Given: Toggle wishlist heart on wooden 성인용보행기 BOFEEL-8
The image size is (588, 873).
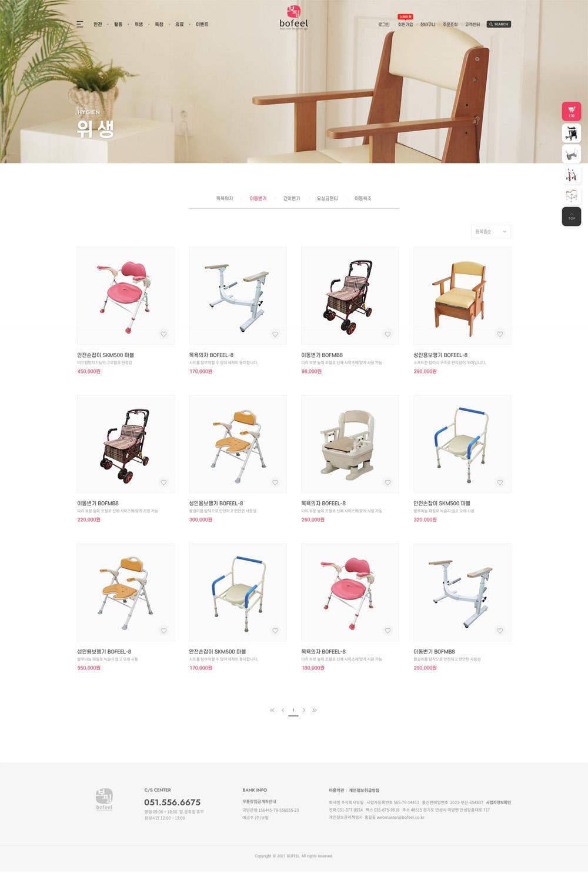Looking at the screenshot, I should coord(500,334).
